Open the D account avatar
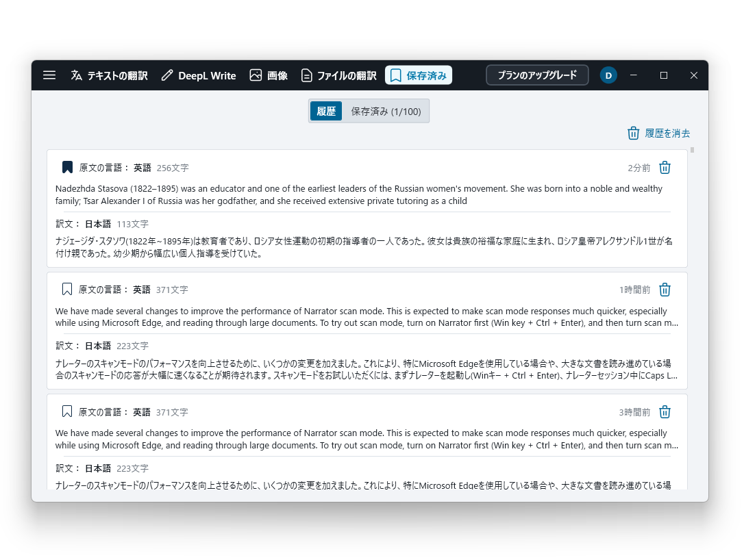 (x=608, y=75)
